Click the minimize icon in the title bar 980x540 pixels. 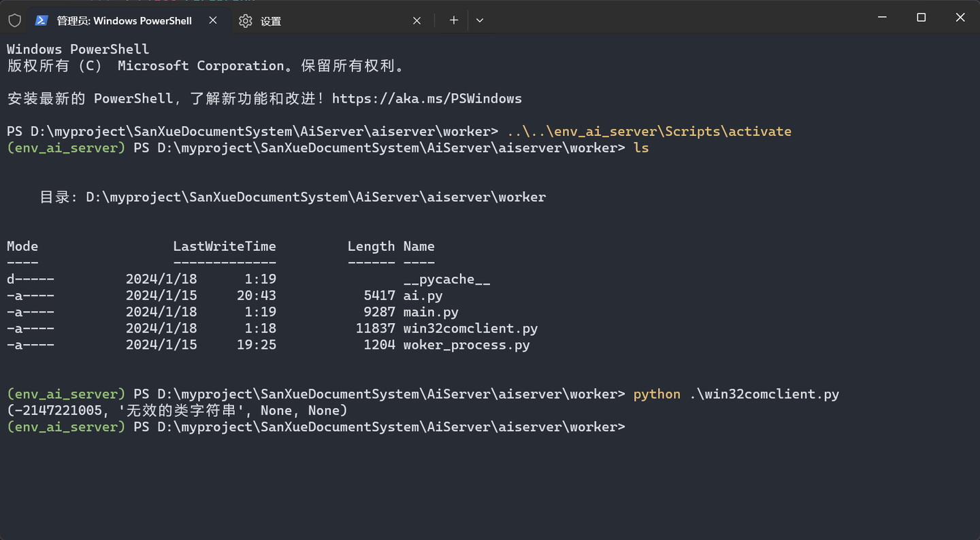[881, 17]
